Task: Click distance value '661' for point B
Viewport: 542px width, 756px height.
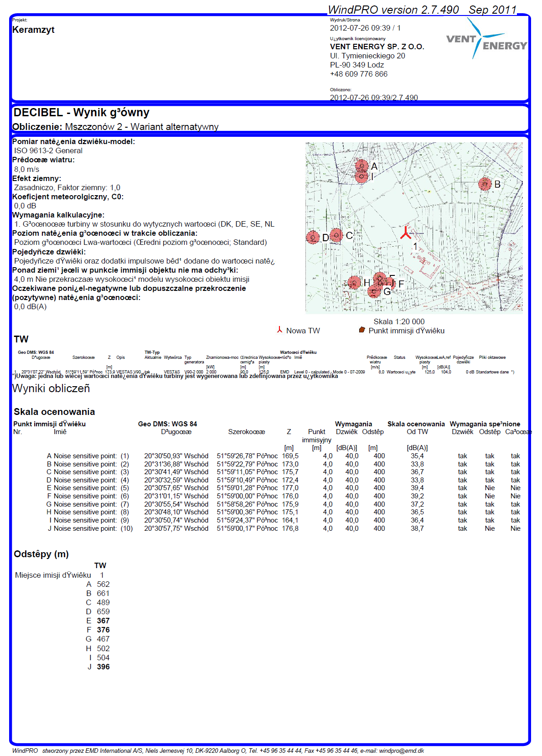Action: pos(103,593)
